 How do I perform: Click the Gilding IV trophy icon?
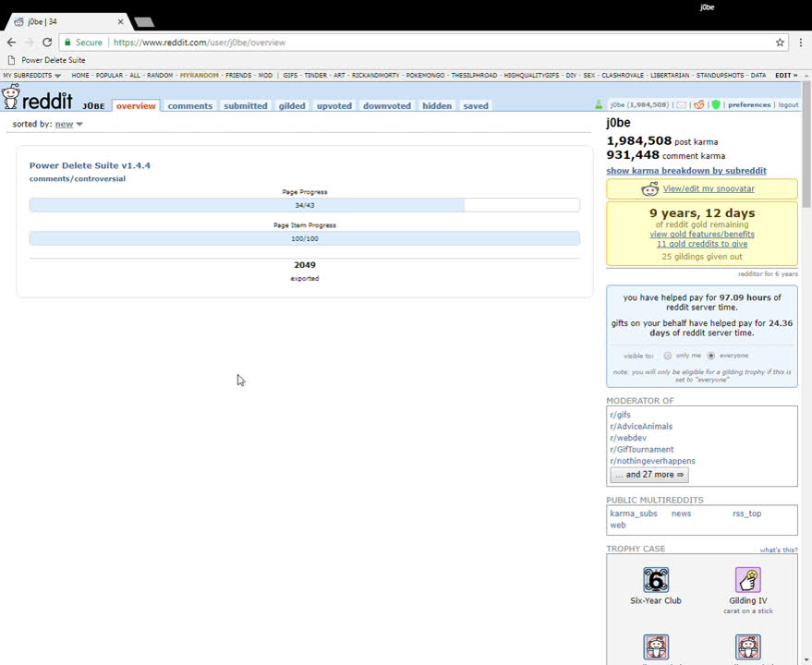coord(747,580)
